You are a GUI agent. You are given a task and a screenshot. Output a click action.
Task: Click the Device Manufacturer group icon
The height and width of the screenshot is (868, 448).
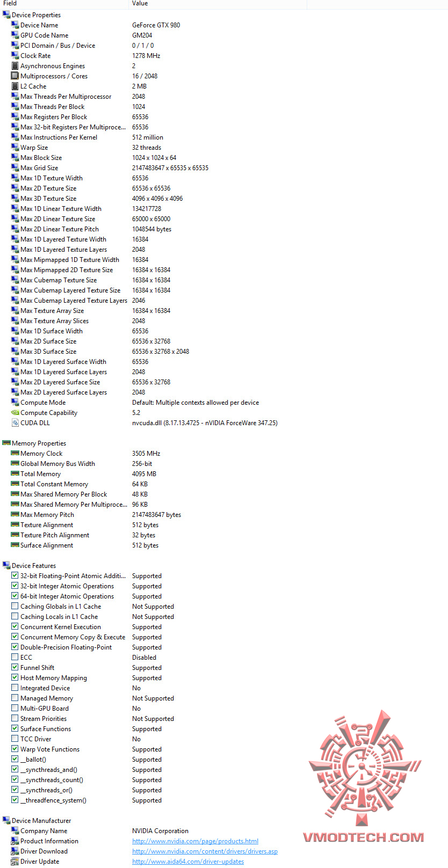[6, 820]
